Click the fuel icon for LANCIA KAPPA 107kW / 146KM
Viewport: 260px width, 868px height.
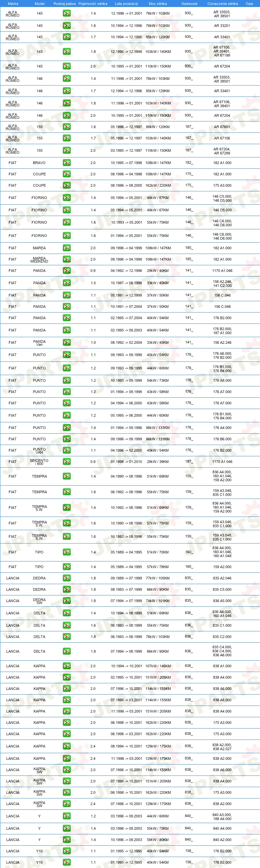(67, 666)
